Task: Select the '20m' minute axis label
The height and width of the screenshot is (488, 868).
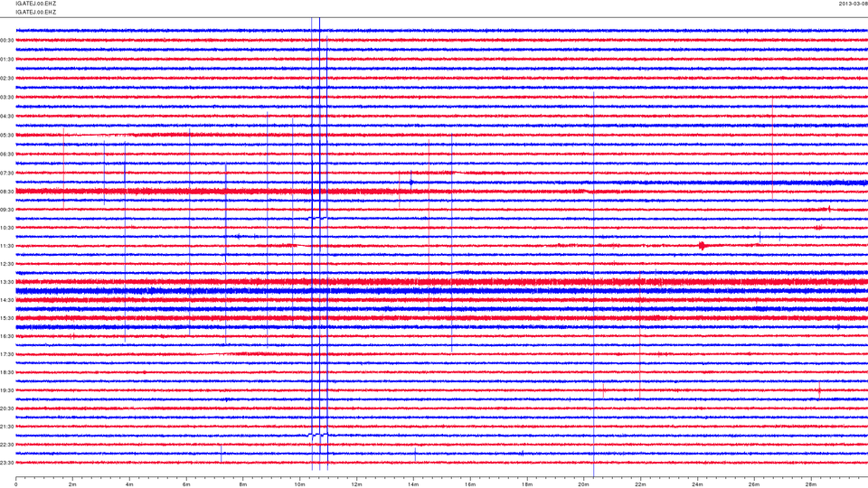Action: (x=583, y=484)
